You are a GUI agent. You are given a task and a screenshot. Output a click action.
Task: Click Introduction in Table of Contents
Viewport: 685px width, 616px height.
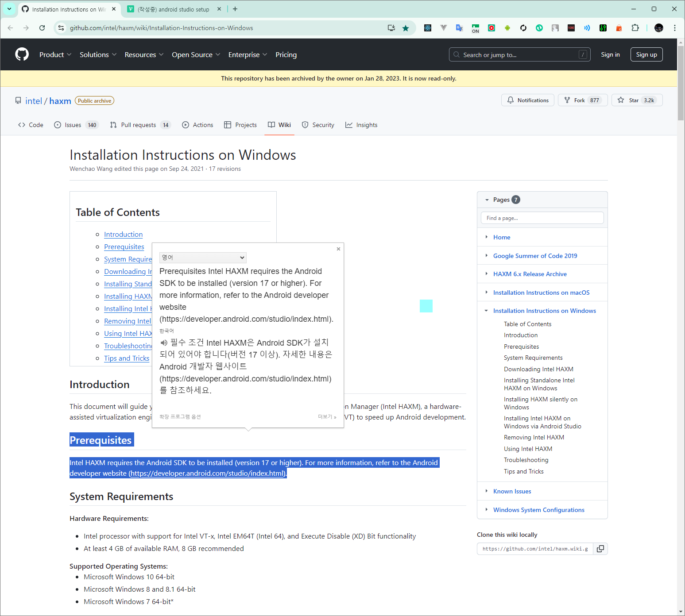(x=123, y=235)
